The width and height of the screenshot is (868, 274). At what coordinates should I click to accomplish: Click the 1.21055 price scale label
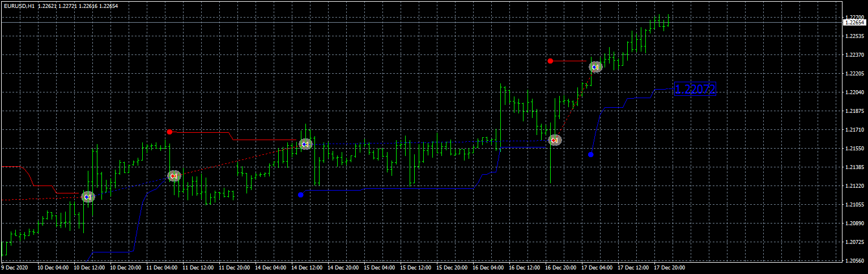(854, 204)
